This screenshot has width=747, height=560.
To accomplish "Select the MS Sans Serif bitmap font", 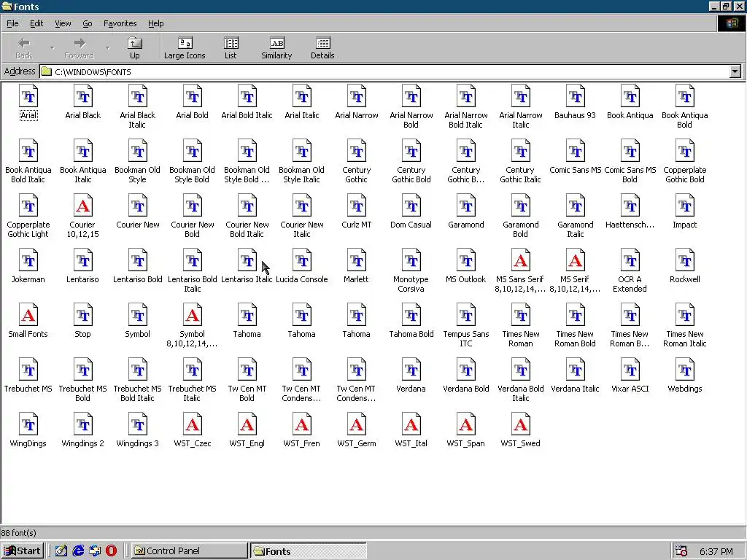I will pyautogui.click(x=520, y=261).
